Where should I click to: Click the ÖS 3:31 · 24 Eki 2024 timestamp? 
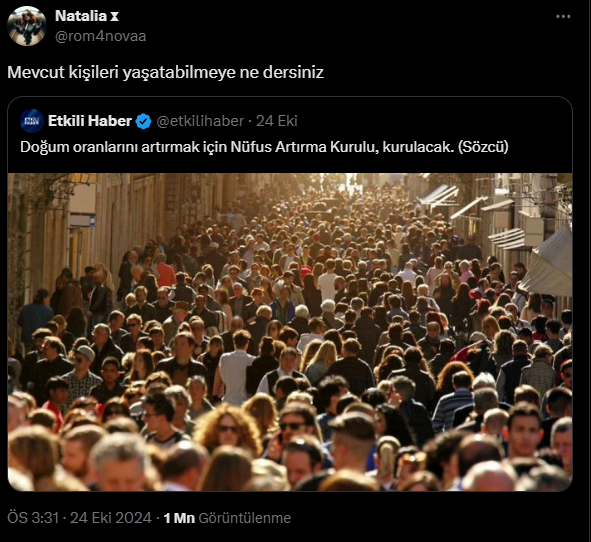click(80, 518)
